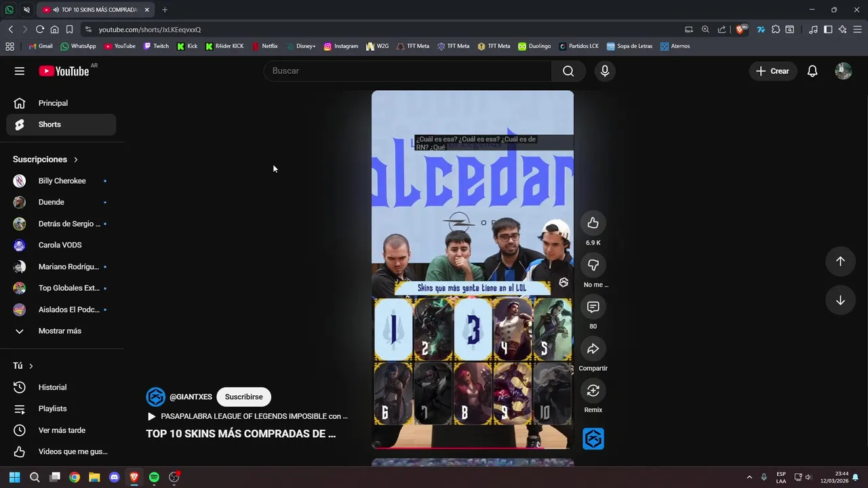Viewport: 868px width, 488px height.
Task: Go to the next Short (down arrow)
Action: coord(840,300)
